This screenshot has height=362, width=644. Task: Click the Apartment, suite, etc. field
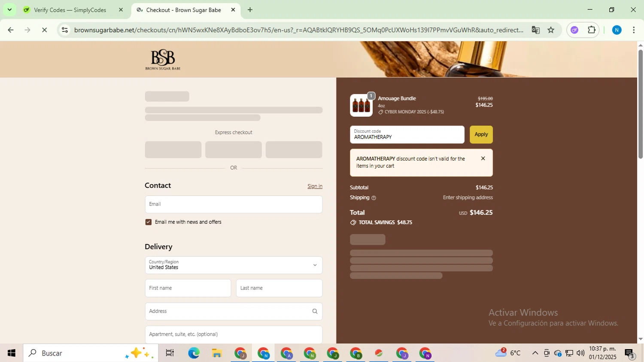pos(234,334)
